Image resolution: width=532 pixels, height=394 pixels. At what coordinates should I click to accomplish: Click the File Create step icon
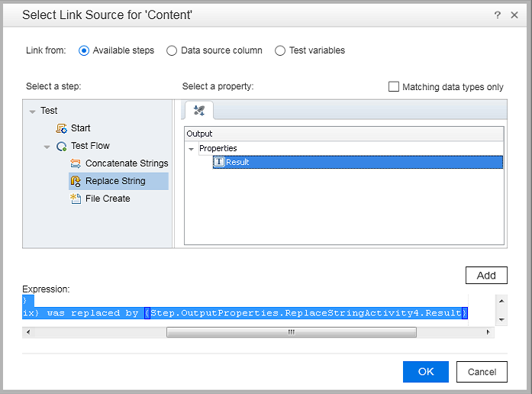pos(76,199)
